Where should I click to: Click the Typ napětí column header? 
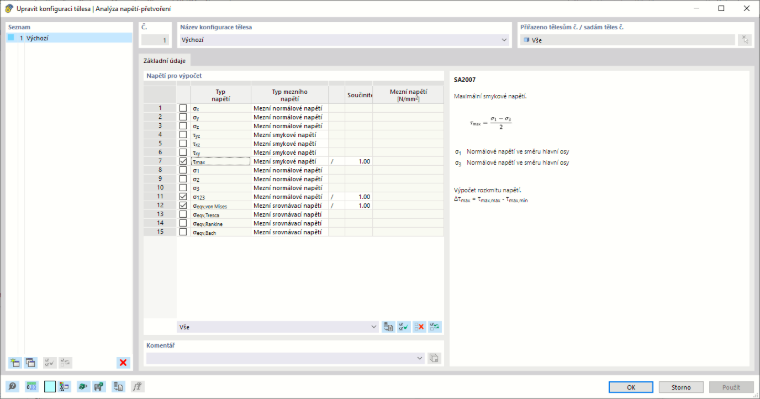coord(221,95)
